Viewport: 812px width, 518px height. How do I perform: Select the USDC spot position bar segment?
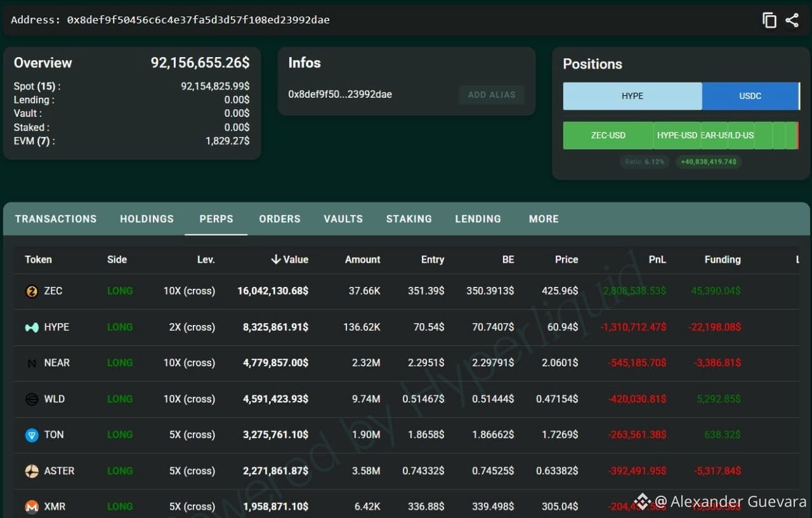click(750, 96)
